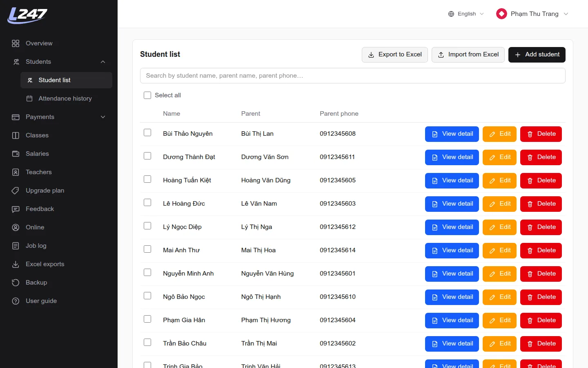Click the Backup restore icon

[16, 283]
